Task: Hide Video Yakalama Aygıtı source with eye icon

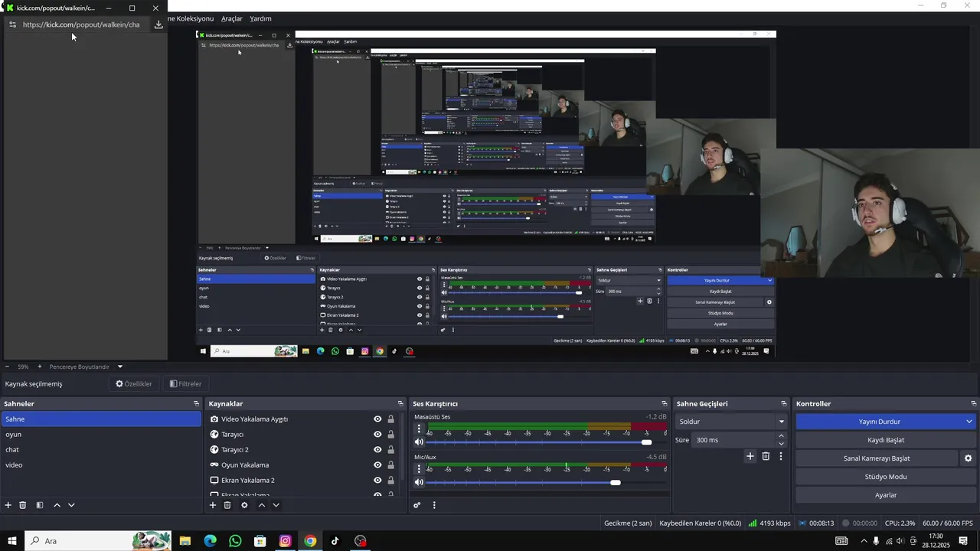Action: (377, 419)
